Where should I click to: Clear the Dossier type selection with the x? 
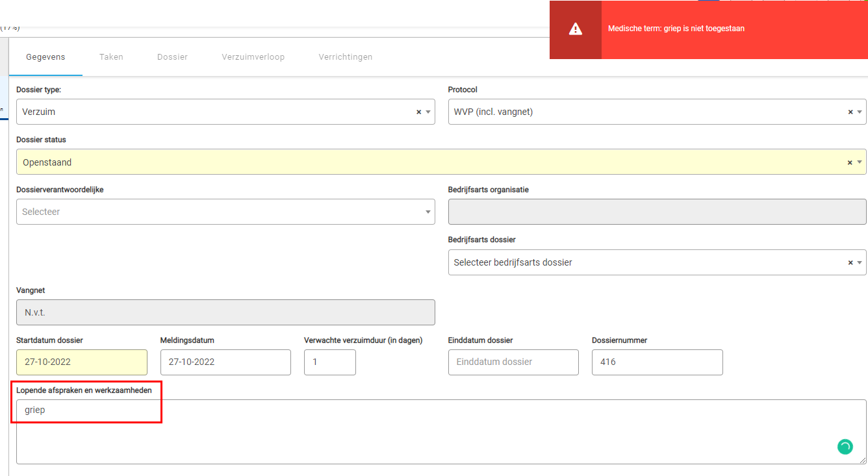419,112
